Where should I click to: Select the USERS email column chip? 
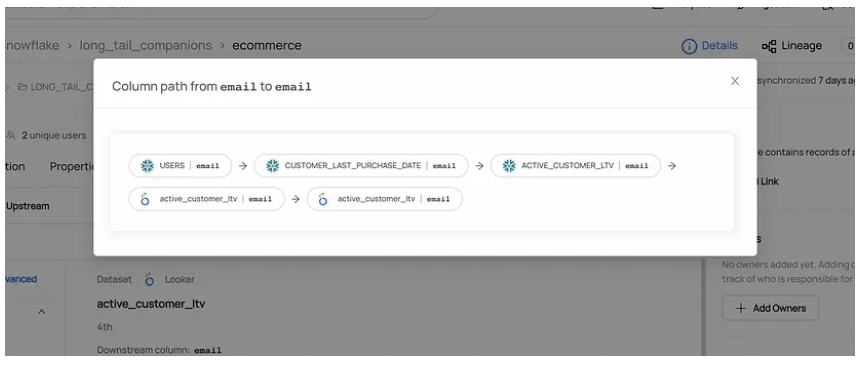180,165
